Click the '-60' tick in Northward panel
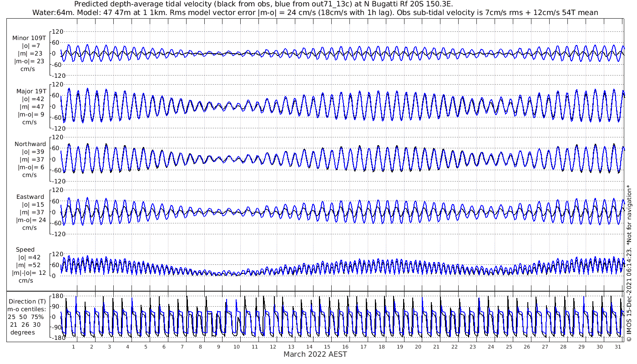 click(57, 170)
